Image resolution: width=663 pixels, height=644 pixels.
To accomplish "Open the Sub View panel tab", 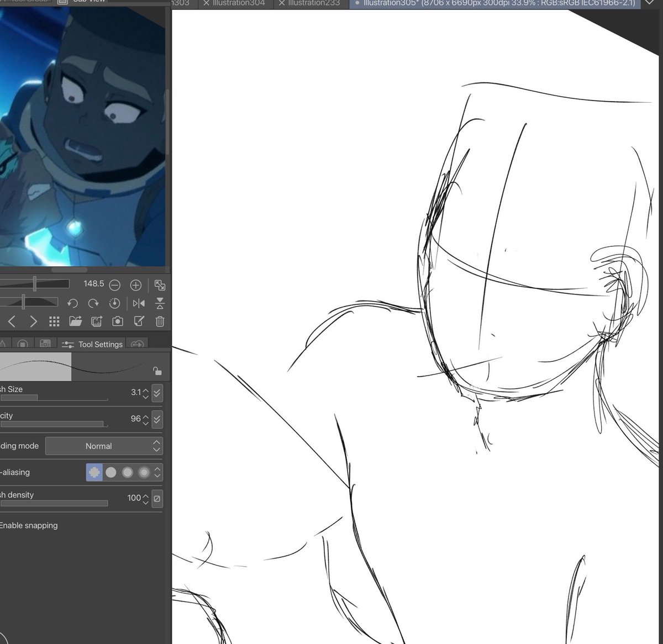I will pos(82,1).
